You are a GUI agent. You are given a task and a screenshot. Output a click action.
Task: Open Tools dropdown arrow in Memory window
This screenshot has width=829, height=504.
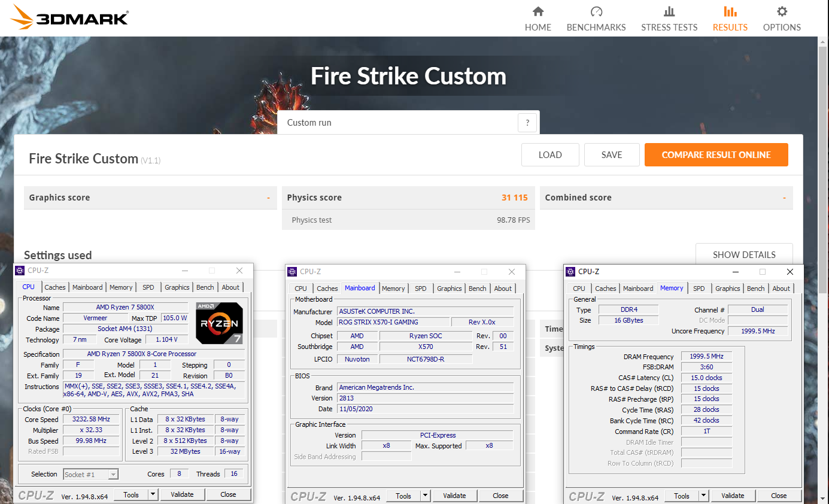click(x=703, y=496)
